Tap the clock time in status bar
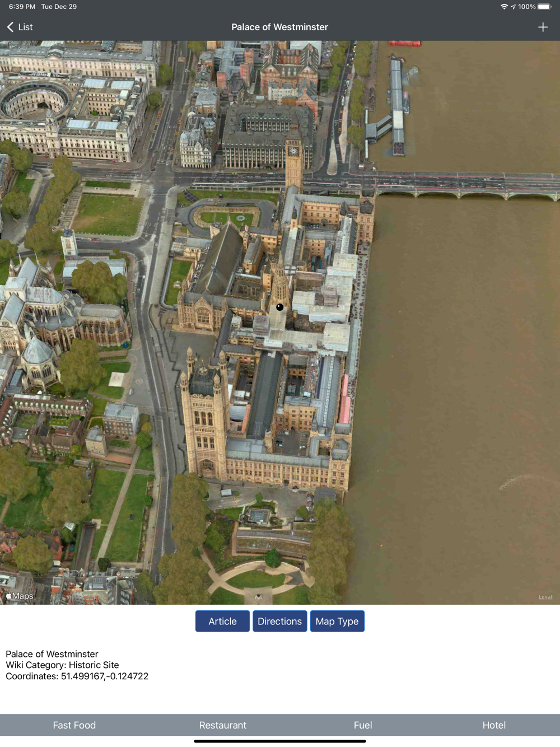The width and height of the screenshot is (560, 747). [22, 7]
